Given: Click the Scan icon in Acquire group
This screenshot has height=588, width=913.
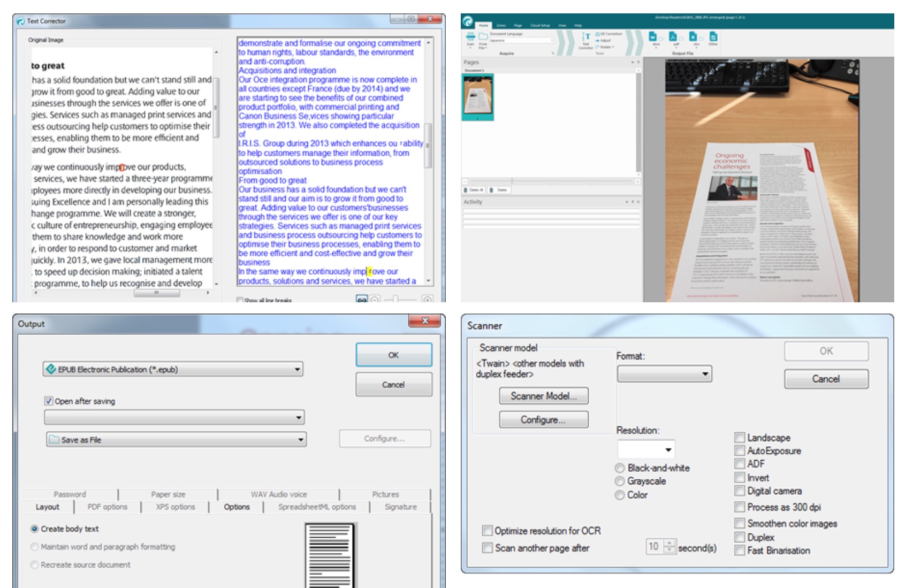Looking at the screenshot, I should 470,37.
